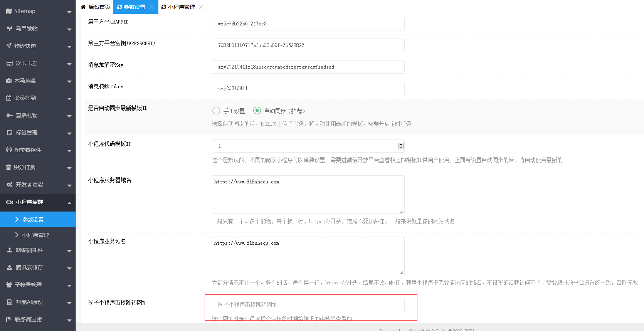Close the 小程序管理 tab
Screen dimensions: 644x331
pos(201,7)
